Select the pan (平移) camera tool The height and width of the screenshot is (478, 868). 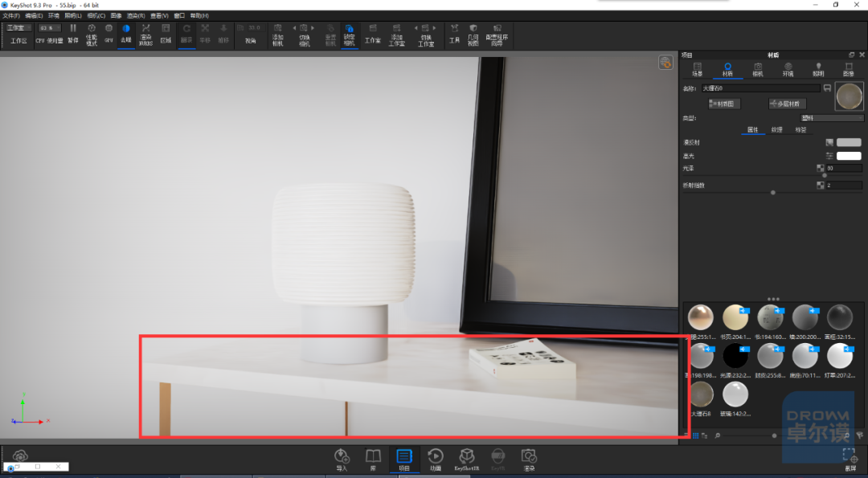pyautogui.click(x=205, y=34)
